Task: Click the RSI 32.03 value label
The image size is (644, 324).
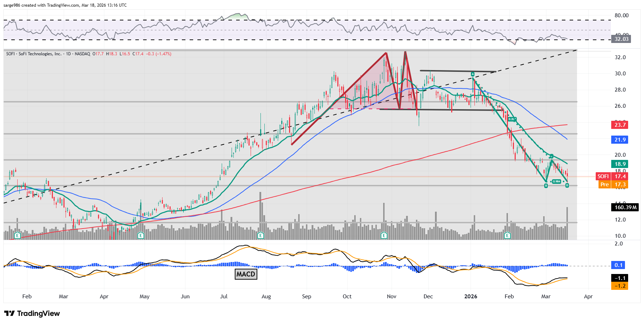Action: tap(621, 39)
